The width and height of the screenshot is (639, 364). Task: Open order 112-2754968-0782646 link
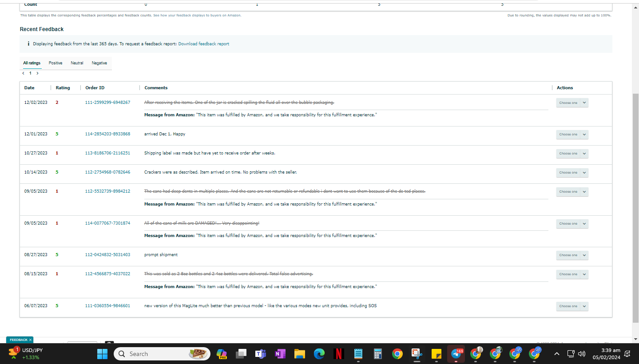[107, 172]
